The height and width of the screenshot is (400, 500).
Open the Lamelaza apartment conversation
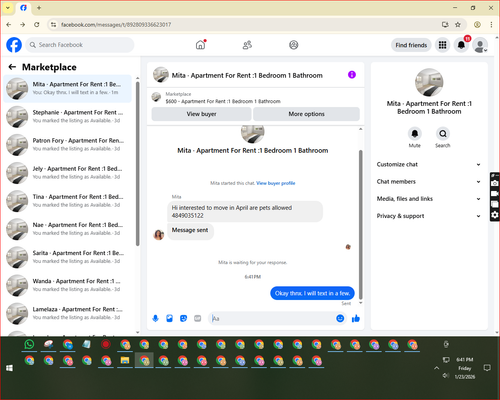coord(68,313)
